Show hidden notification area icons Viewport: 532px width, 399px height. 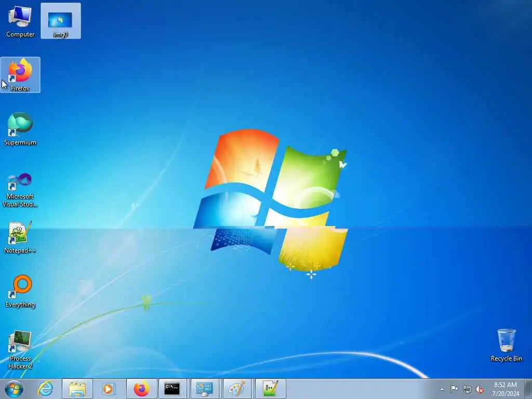click(442, 389)
